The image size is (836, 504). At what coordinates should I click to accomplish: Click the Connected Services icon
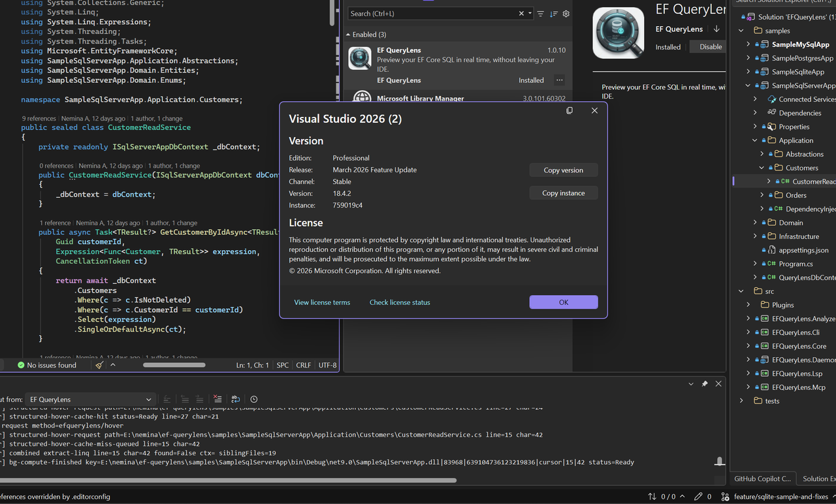tap(772, 99)
